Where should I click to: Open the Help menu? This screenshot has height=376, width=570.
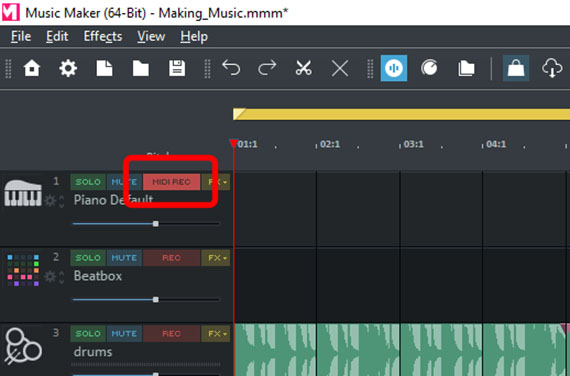point(194,36)
